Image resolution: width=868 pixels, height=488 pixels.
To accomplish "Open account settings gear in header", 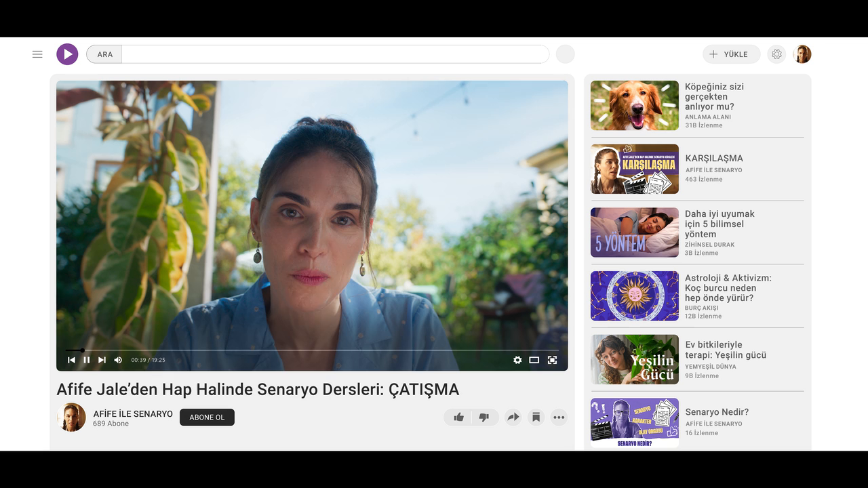I will pyautogui.click(x=776, y=54).
